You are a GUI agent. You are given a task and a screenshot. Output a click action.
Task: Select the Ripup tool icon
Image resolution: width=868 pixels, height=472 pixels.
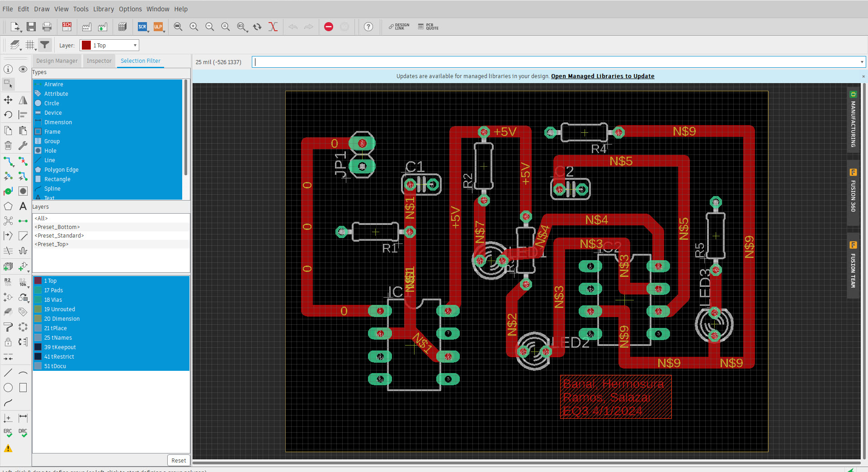23,161
